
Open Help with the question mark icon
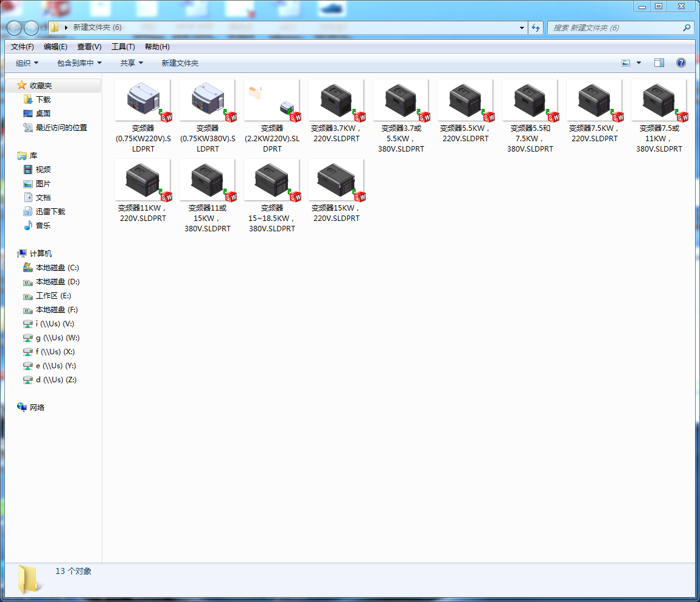click(x=681, y=63)
